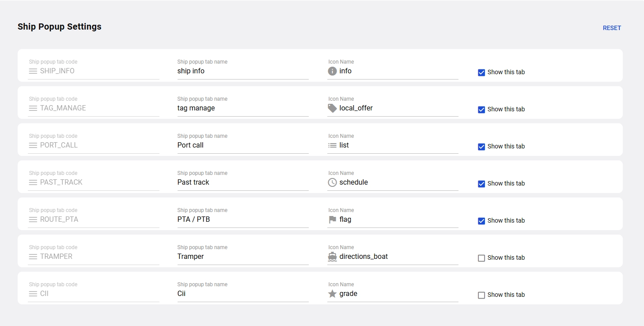Click the flag icon in ROUTE_PTA row
Viewport: 644px width, 326px height.
332,220
